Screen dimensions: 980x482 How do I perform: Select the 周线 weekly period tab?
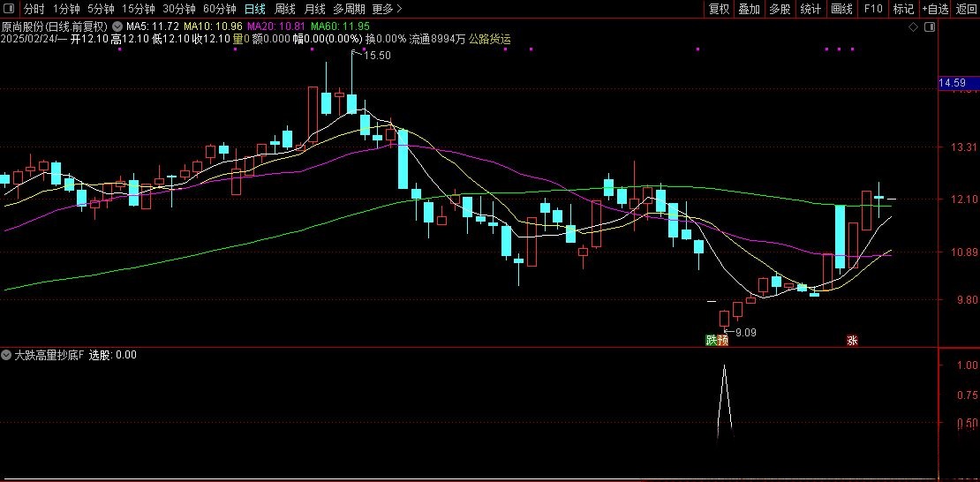pos(285,9)
